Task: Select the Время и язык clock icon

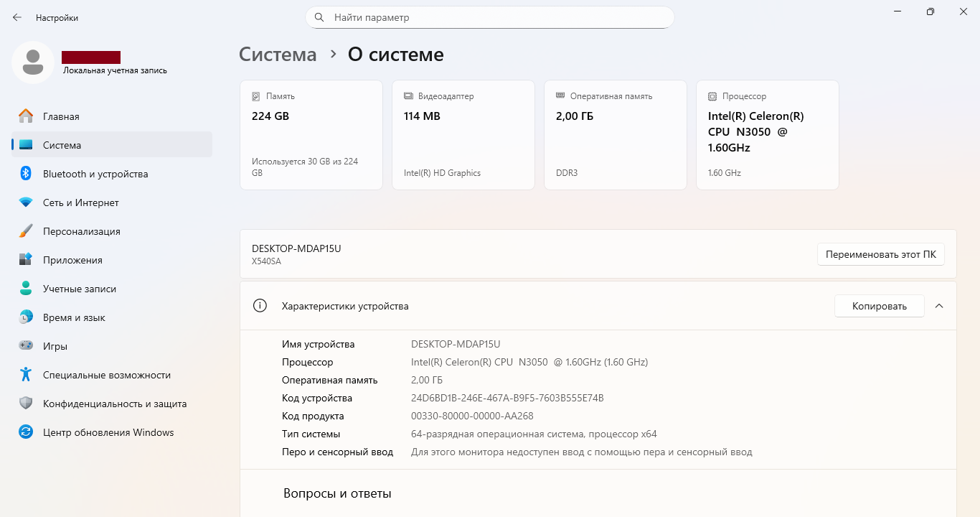Action: [26, 317]
